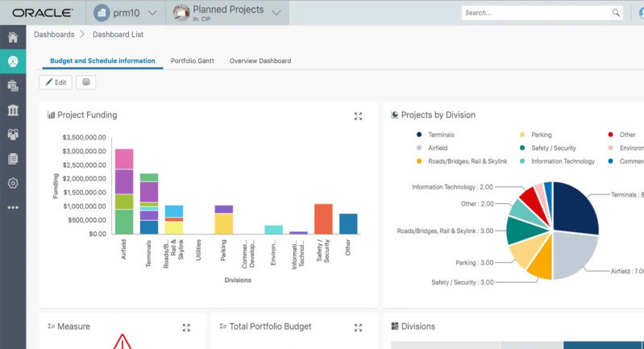The image size is (644, 349).
Task: Click the print dashboard icon button
Action: tap(85, 82)
